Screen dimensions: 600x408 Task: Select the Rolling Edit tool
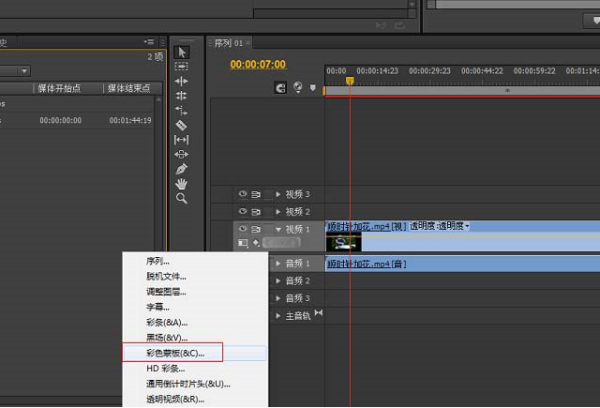pos(181,96)
